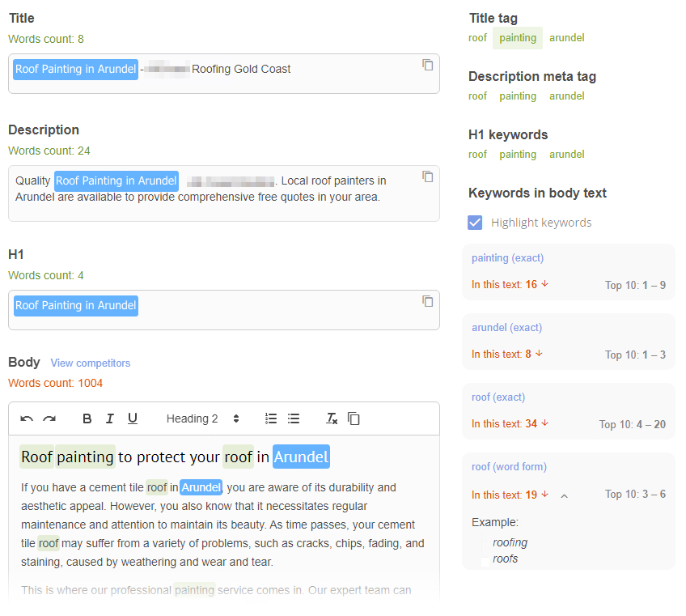Viewport: 686px width, 616px height.
Task: Copy the Description field text
Action: [427, 176]
